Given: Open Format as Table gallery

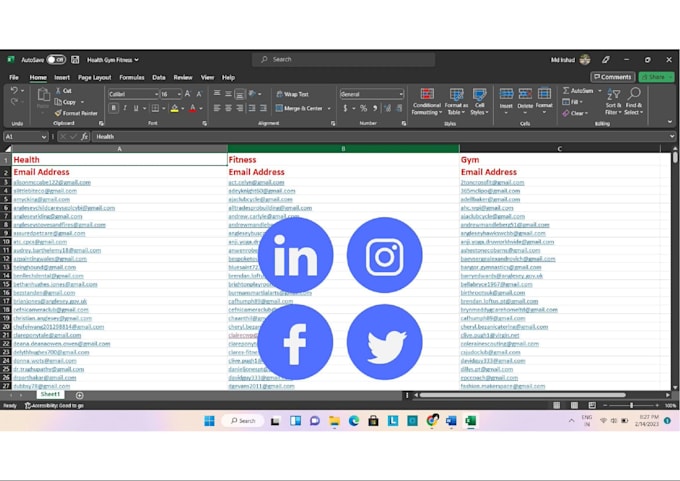Looking at the screenshot, I should pyautogui.click(x=456, y=101).
